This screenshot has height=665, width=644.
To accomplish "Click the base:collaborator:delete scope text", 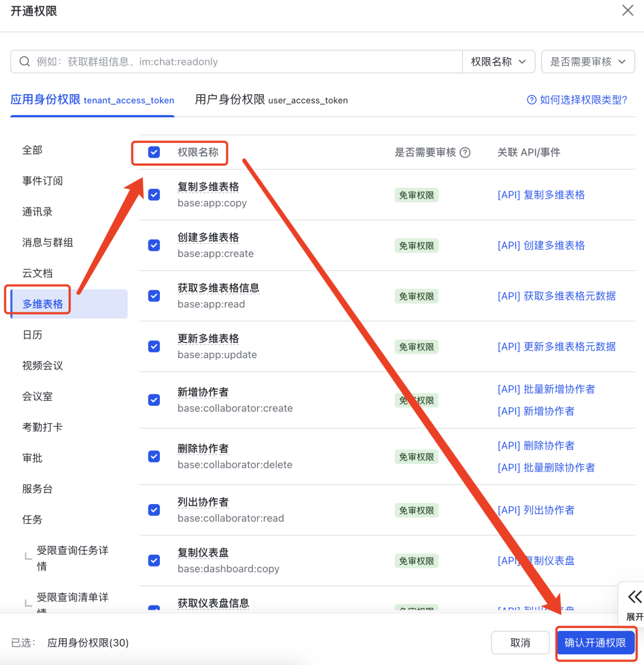I will (235, 464).
